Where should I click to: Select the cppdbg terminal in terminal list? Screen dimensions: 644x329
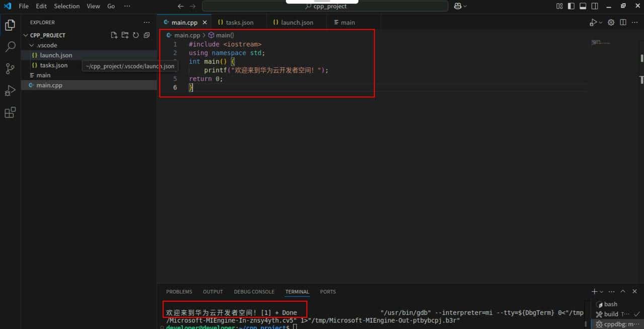[x=617, y=324]
